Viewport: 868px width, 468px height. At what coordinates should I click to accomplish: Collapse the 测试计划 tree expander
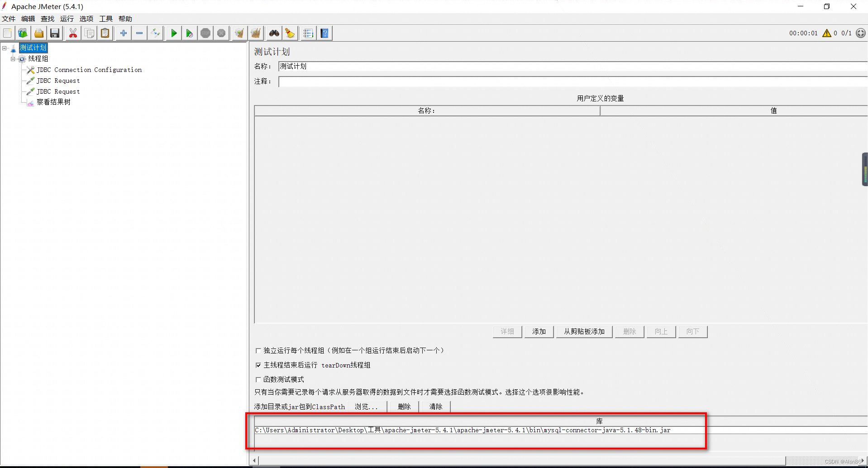click(5, 48)
